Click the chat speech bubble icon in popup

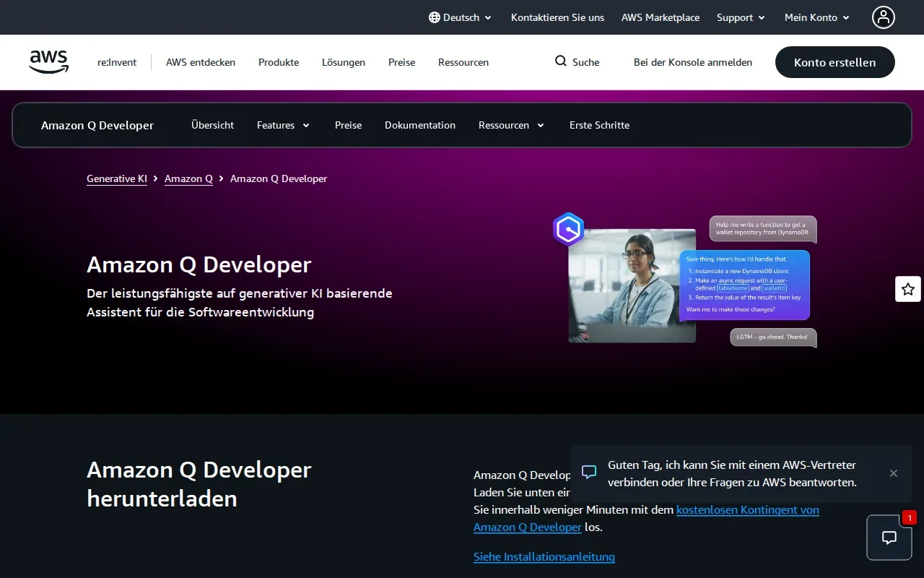(589, 473)
